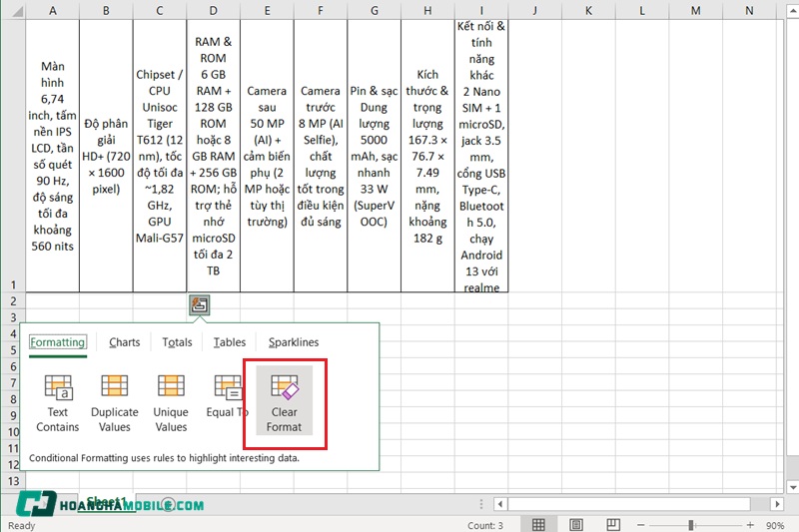Viewport: 799px width, 532px height.
Task: Open the Totals tab in Quick Analysis
Action: [x=177, y=342]
